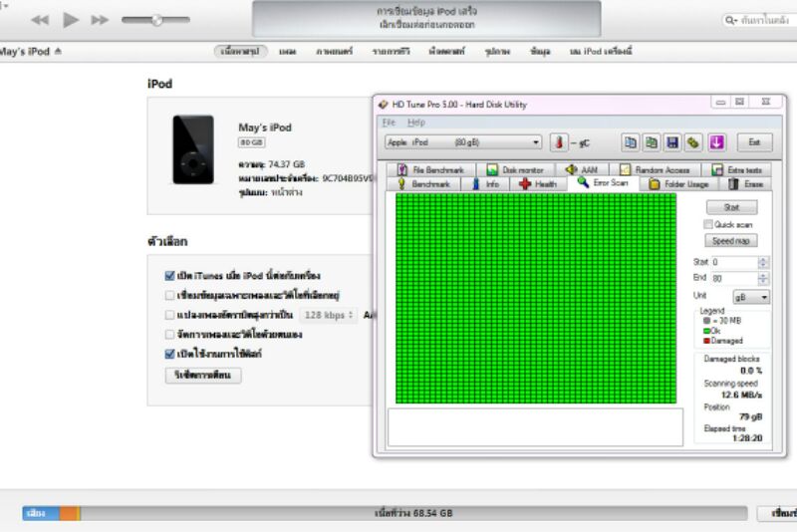The width and height of the screenshot is (797, 532).
Task: Open the gB unit dropdown
Action: [x=751, y=297]
